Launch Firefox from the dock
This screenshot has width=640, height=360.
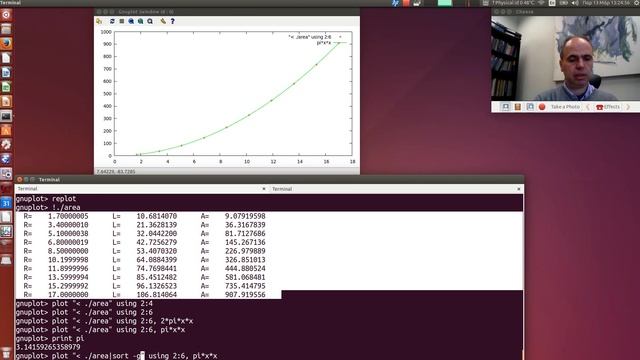point(6,43)
